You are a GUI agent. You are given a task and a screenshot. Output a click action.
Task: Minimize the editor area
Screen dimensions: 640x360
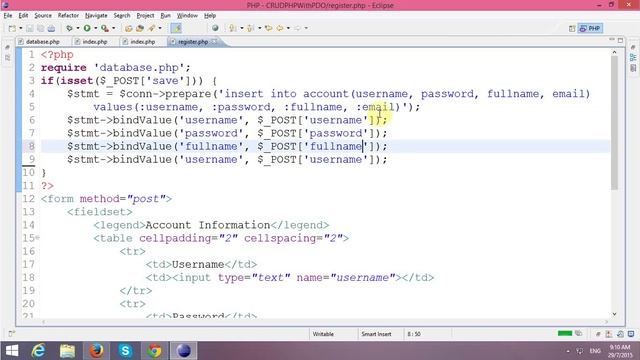click(611, 40)
